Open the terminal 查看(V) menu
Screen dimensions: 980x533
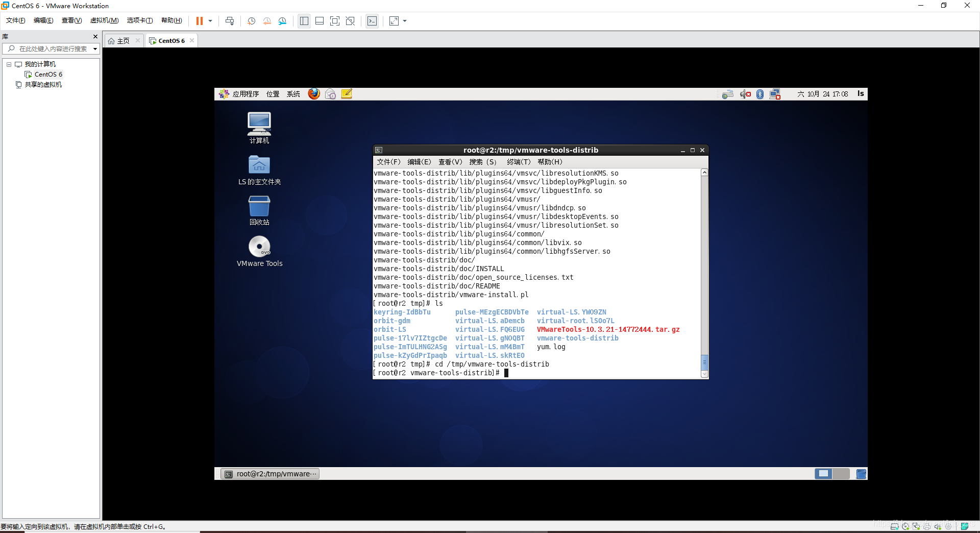coord(450,162)
